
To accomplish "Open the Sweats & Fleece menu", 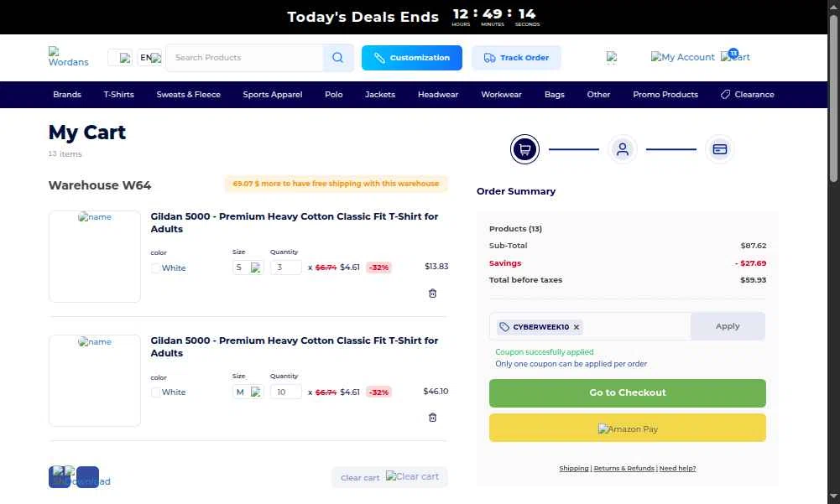I will [189, 95].
